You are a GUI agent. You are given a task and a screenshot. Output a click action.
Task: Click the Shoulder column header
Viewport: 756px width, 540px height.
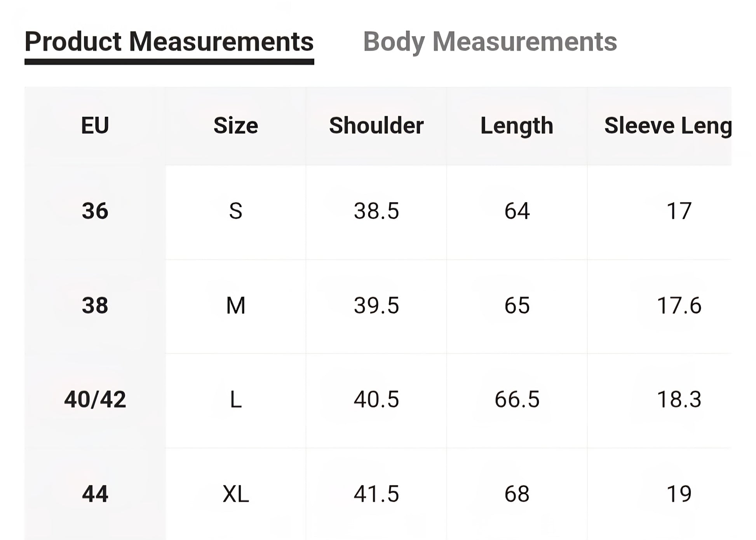coord(376,126)
